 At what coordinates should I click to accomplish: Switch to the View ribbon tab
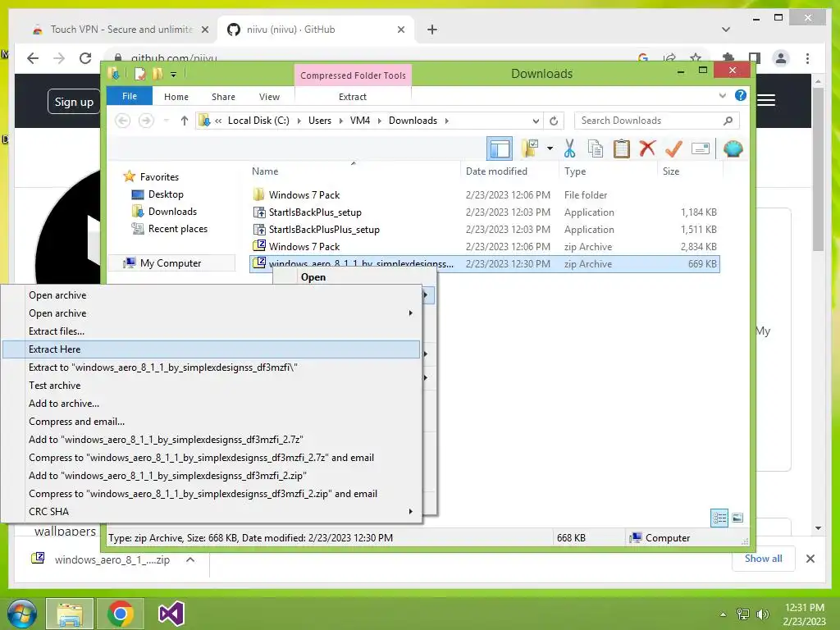269,97
